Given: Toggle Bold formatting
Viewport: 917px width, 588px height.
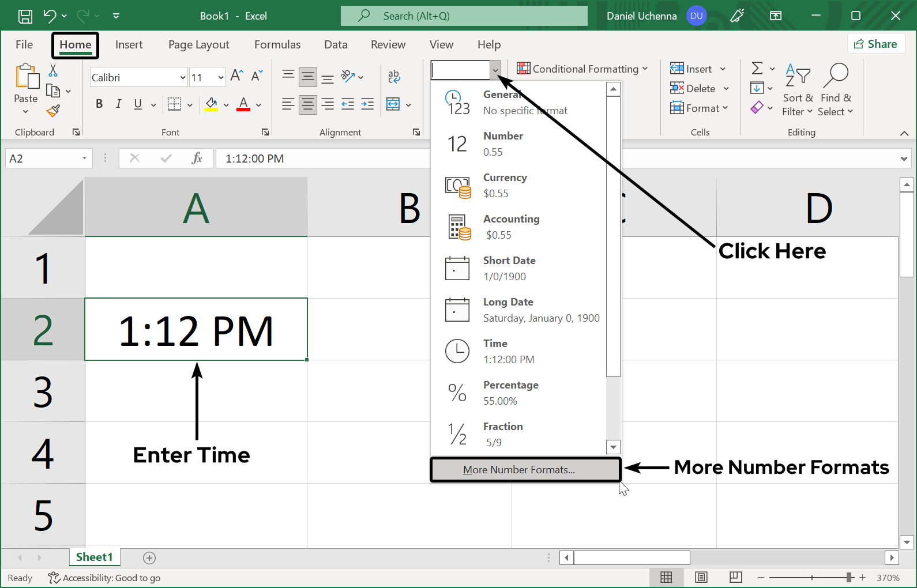Looking at the screenshot, I should tap(99, 104).
